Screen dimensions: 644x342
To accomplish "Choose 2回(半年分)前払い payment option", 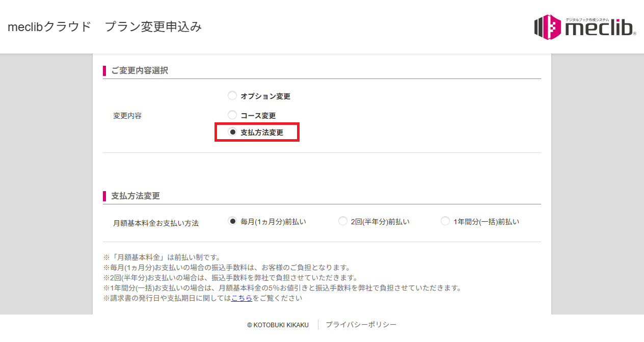I will pyautogui.click(x=342, y=221).
